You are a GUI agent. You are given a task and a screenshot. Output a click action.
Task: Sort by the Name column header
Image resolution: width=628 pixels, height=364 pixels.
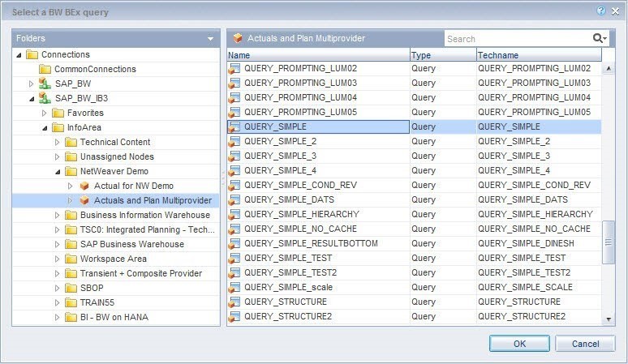[x=317, y=55]
